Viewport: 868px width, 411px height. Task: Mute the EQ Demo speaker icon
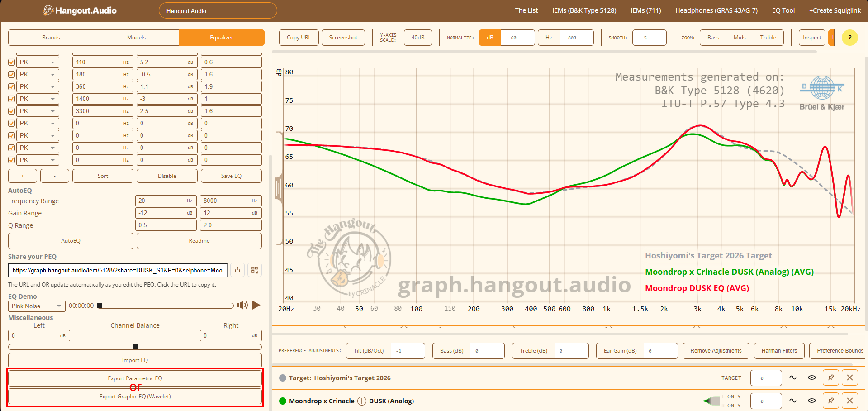(x=242, y=305)
